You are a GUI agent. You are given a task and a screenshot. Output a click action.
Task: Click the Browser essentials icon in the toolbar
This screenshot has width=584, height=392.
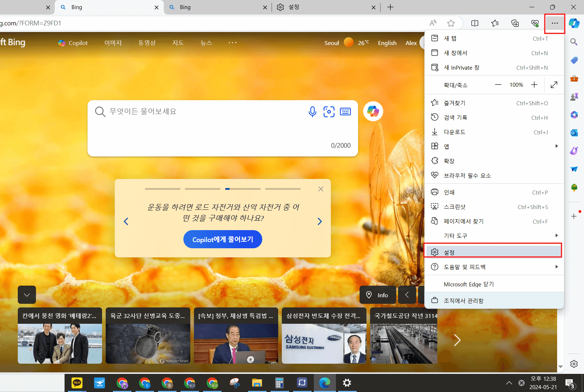click(x=535, y=23)
